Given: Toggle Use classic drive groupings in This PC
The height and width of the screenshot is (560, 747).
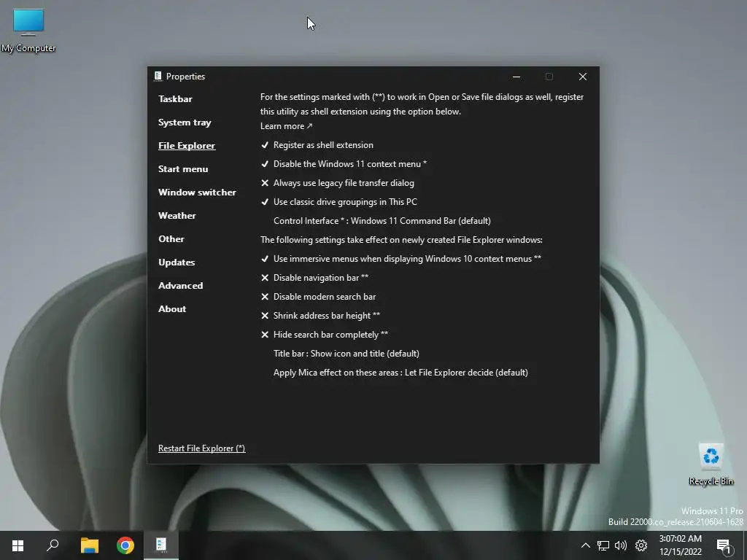Looking at the screenshot, I should pos(338,202).
